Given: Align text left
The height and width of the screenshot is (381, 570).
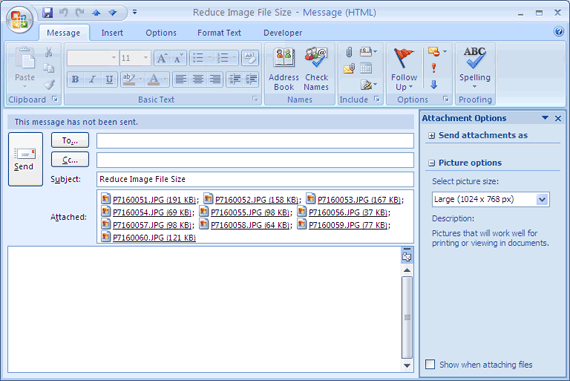Looking at the screenshot, I should pos(181,79).
